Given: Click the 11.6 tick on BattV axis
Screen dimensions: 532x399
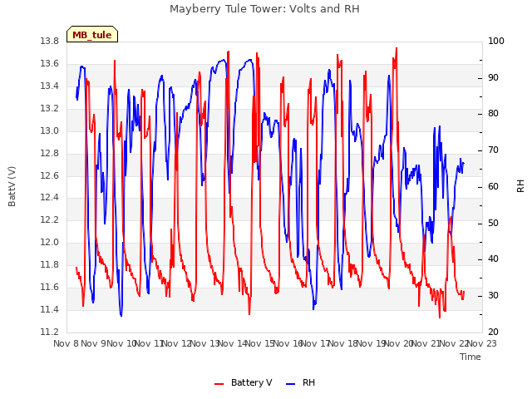Looking at the screenshot, I should click(49, 287).
